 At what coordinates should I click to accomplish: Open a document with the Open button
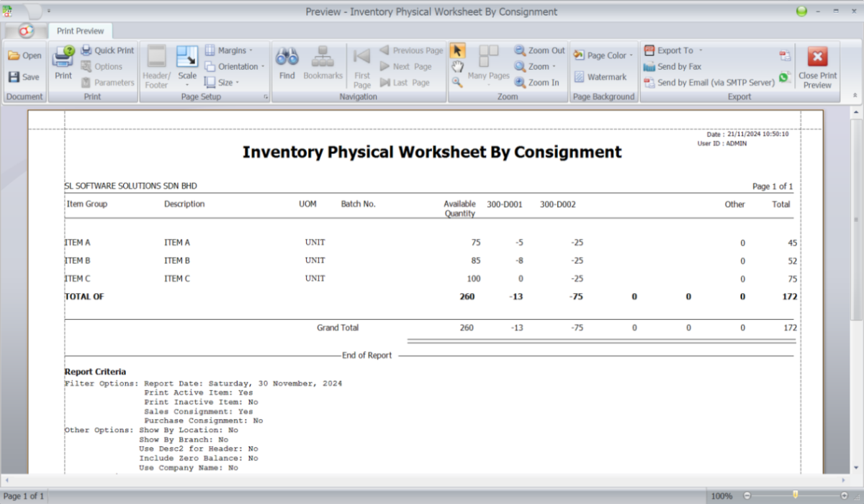click(x=24, y=55)
